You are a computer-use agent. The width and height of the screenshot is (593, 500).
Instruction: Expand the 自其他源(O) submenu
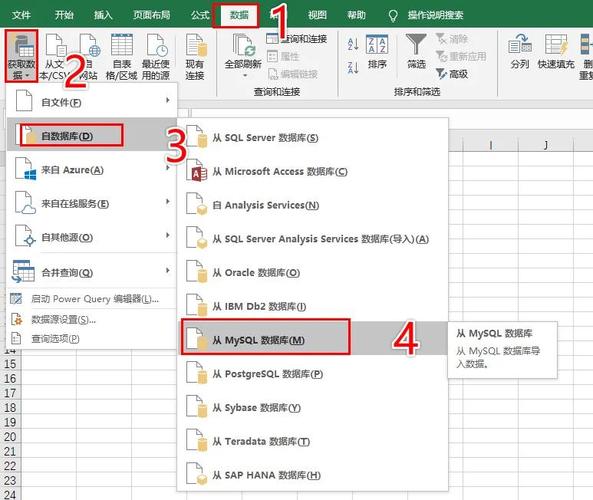pos(92,237)
